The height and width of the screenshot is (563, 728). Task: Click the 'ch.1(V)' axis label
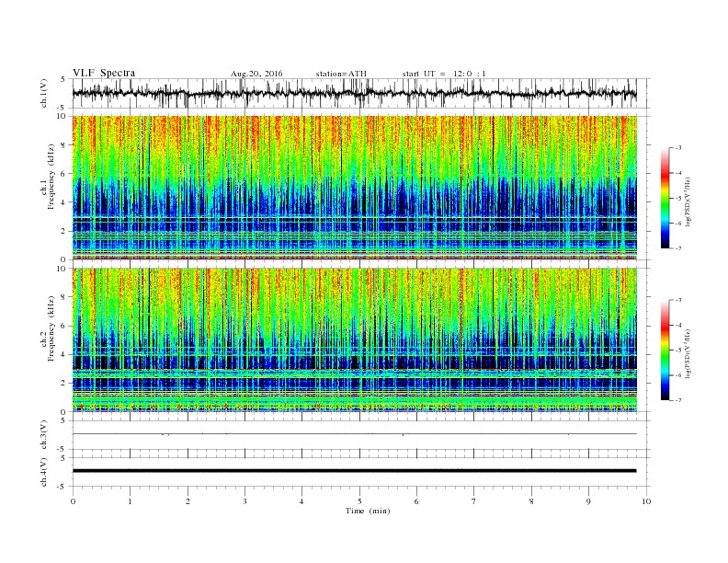click(44, 93)
